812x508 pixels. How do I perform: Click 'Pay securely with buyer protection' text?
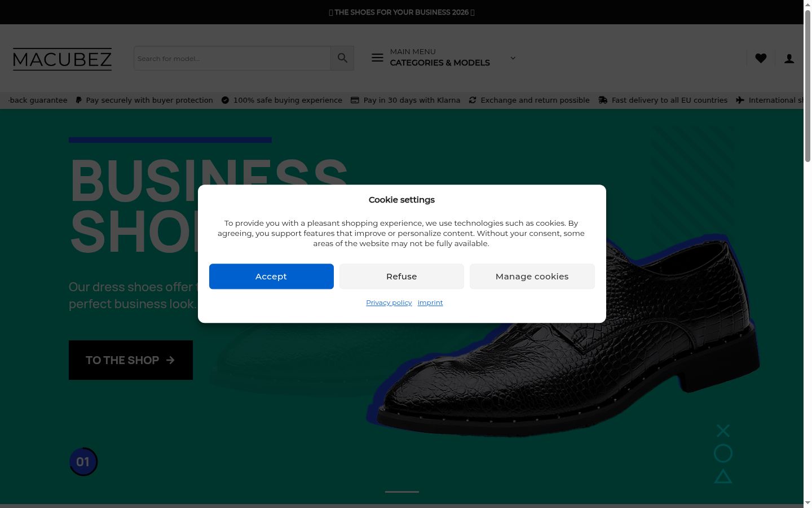pos(149,100)
